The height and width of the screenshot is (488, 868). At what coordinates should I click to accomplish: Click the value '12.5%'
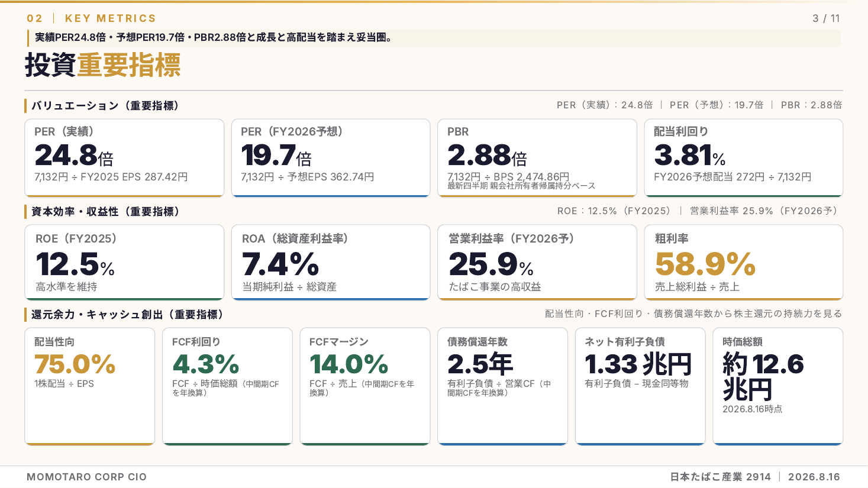(75, 264)
